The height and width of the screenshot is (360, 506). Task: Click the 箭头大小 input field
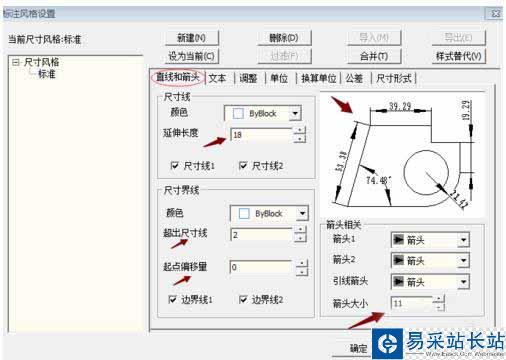coord(412,303)
